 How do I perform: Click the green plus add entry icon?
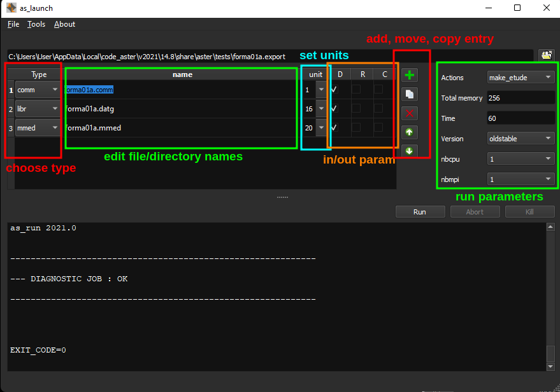click(410, 75)
